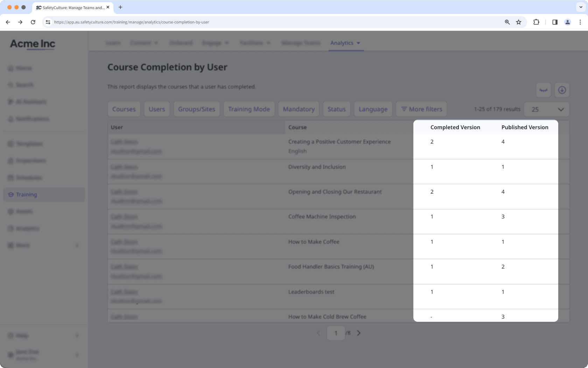
Task: Download the Course Completion report
Action: pyautogui.click(x=562, y=90)
